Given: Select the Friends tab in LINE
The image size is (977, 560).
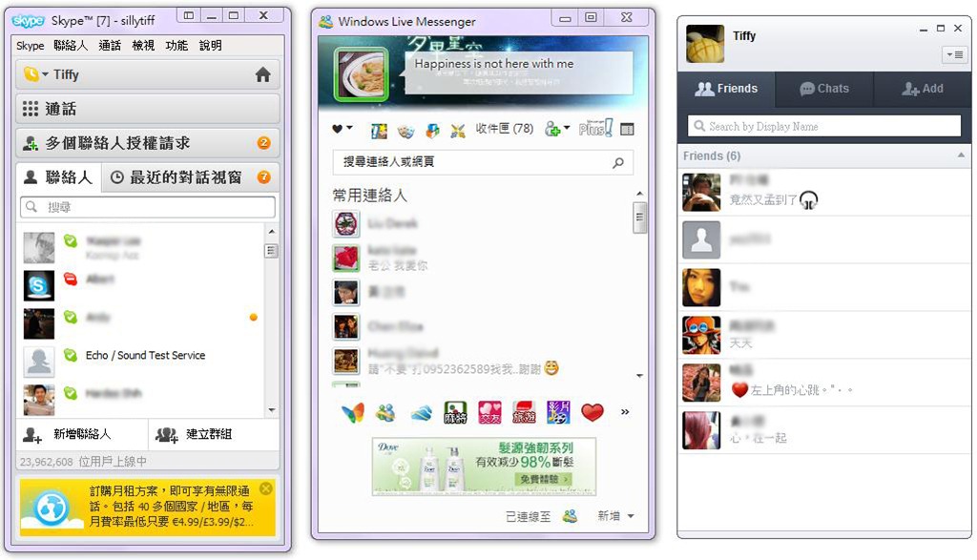Looking at the screenshot, I should (x=726, y=89).
